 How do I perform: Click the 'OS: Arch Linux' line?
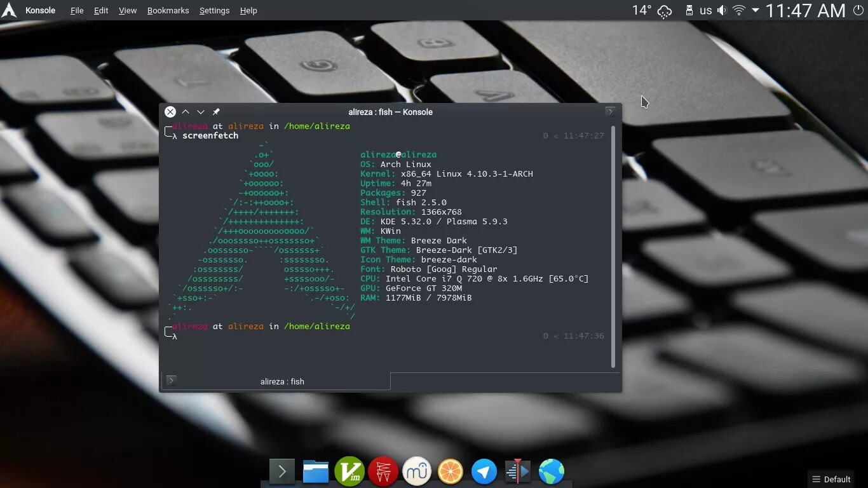[x=396, y=164]
